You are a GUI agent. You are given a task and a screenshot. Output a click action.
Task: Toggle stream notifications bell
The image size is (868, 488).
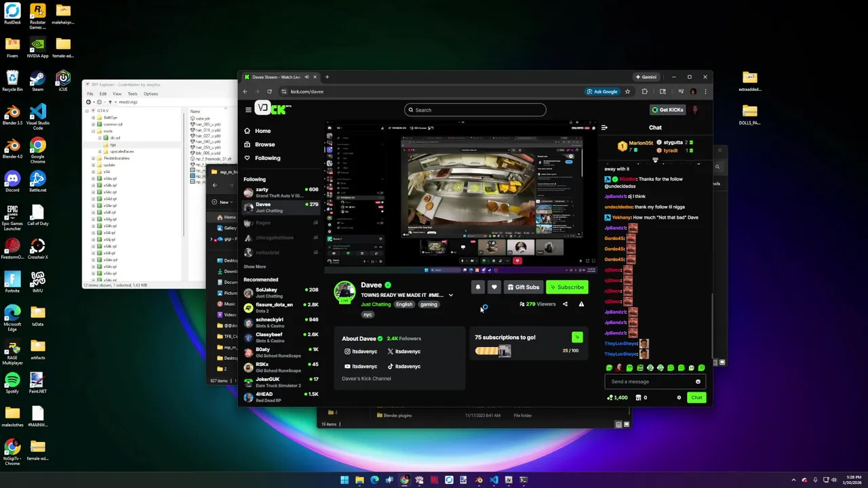(478, 287)
